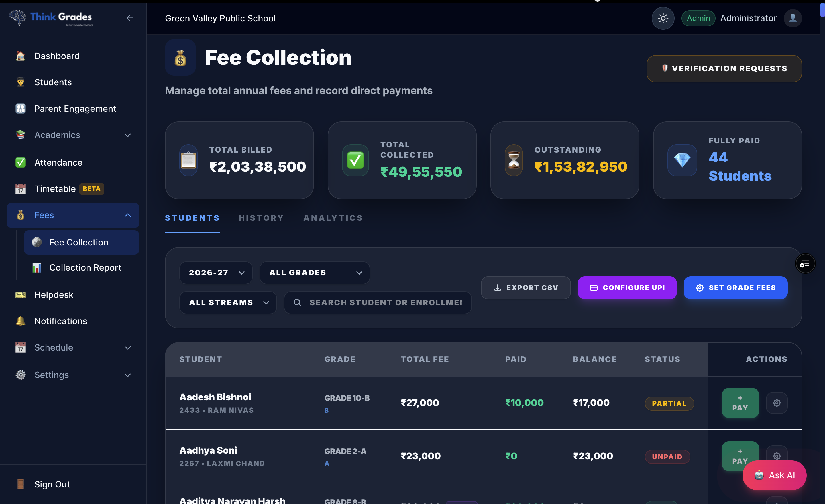Open Parent Engagement page
The image size is (825, 504).
tap(73, 109)
